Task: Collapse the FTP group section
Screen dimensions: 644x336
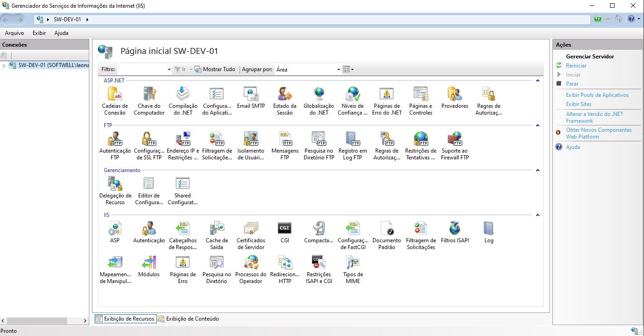Action: coord(537,125)
